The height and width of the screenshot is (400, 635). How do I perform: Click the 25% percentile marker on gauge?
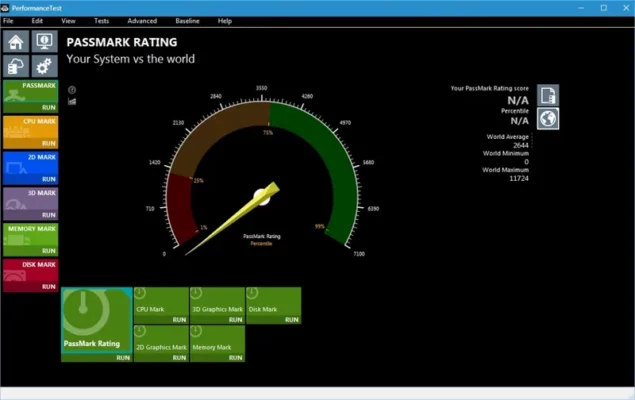click(x=198, y=181)
